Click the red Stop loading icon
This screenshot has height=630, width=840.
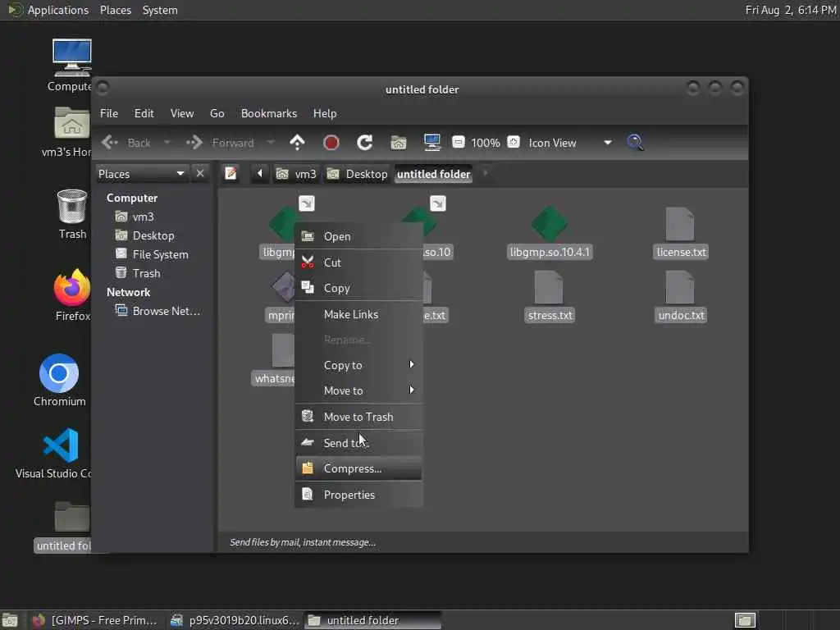[331, 143]
